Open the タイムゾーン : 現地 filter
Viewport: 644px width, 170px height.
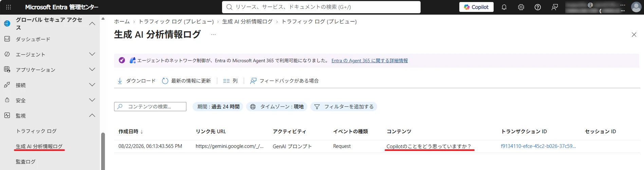(x=277, y=106)
